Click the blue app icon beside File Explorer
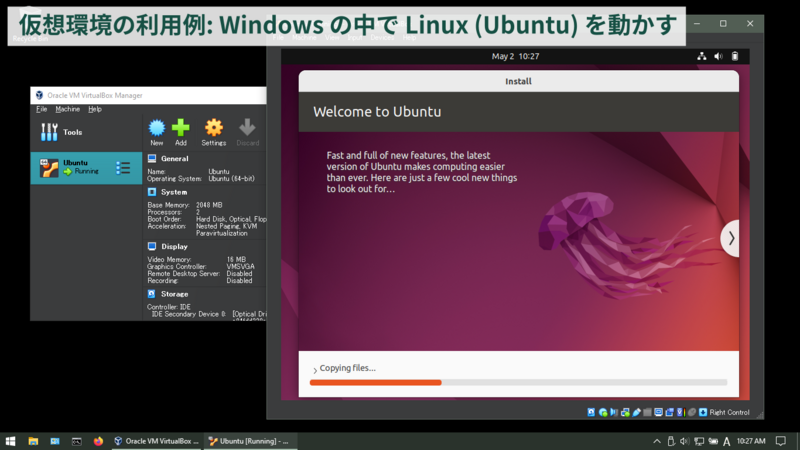The width and height of the screenshot is (800, 450). point(55,441)
